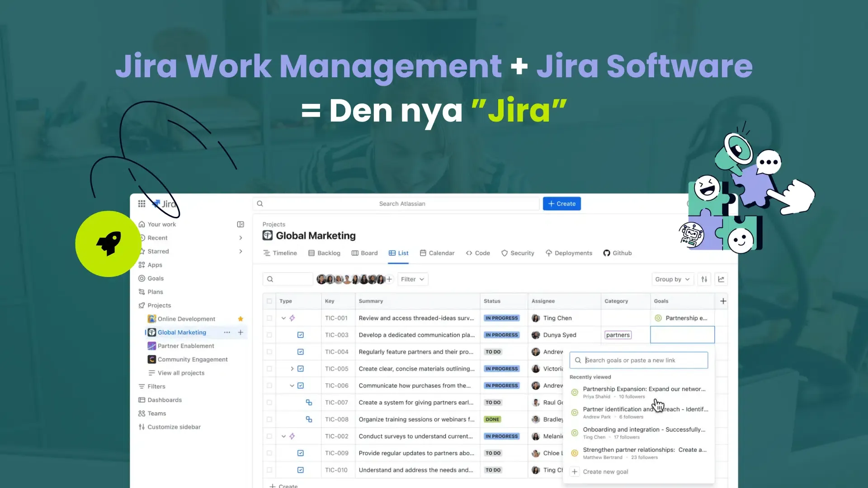Open the chart insights icon on the right
Viewport: 868px width, 488px height.
pos(721,279)
